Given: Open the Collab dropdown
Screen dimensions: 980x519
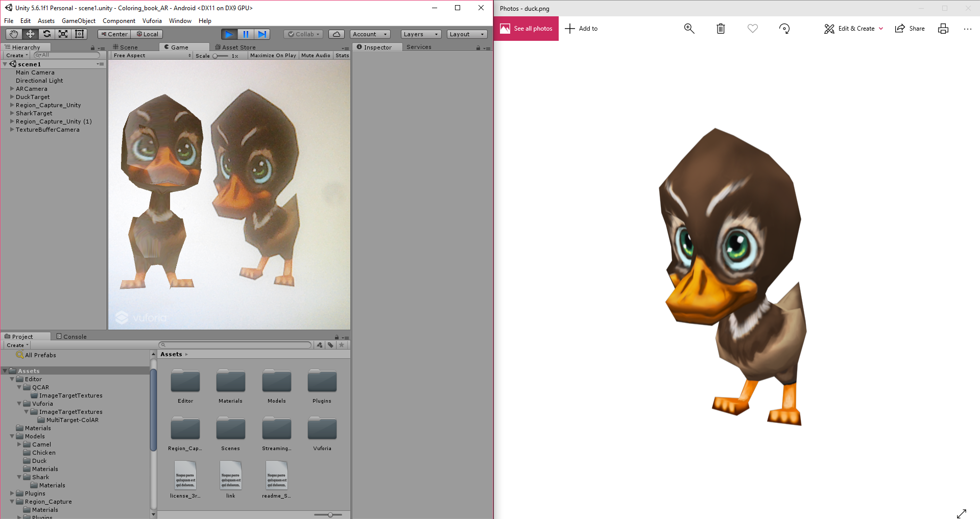Looking at the screenshot, I should tap(303, 34).
